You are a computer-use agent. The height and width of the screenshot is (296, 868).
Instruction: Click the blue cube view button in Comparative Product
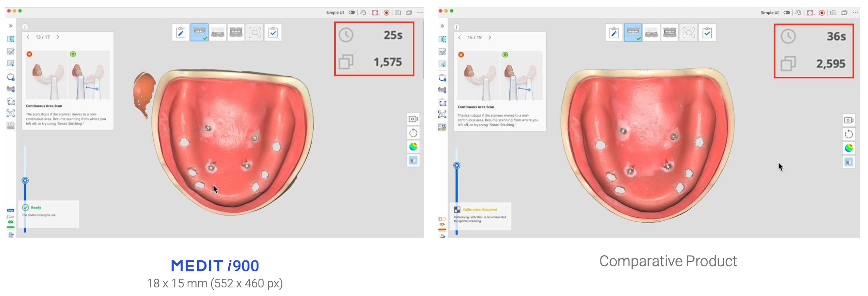[x=849, y=162]
